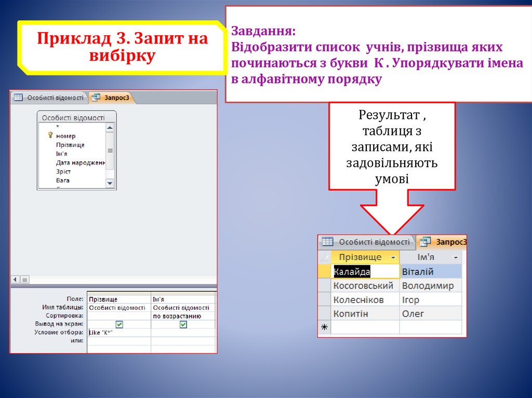The height and width of the screenshot is (398, 532).
Task: Click the Копитін cell in results
Action: point(365,313)
